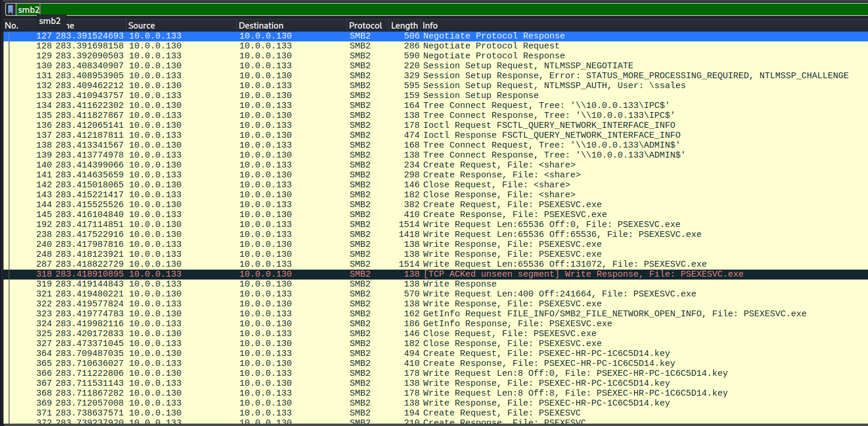Select packet 364 Create Request .key file
Image resolution: width=868 pixels, height=426 pixels.
point(435,353)
